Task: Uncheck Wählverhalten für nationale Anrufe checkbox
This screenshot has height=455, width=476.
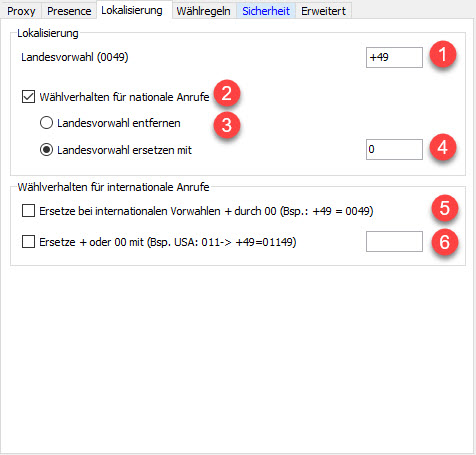Action: coord(28,97)
